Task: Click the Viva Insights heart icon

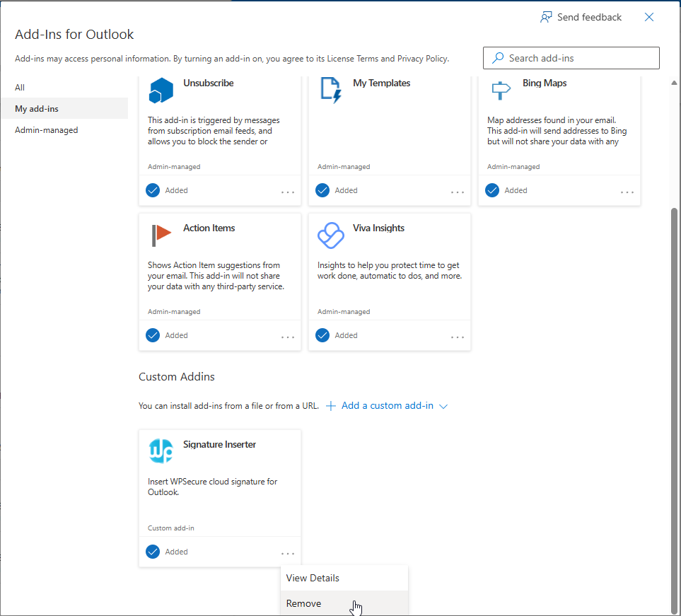Action: pos(330,235)
